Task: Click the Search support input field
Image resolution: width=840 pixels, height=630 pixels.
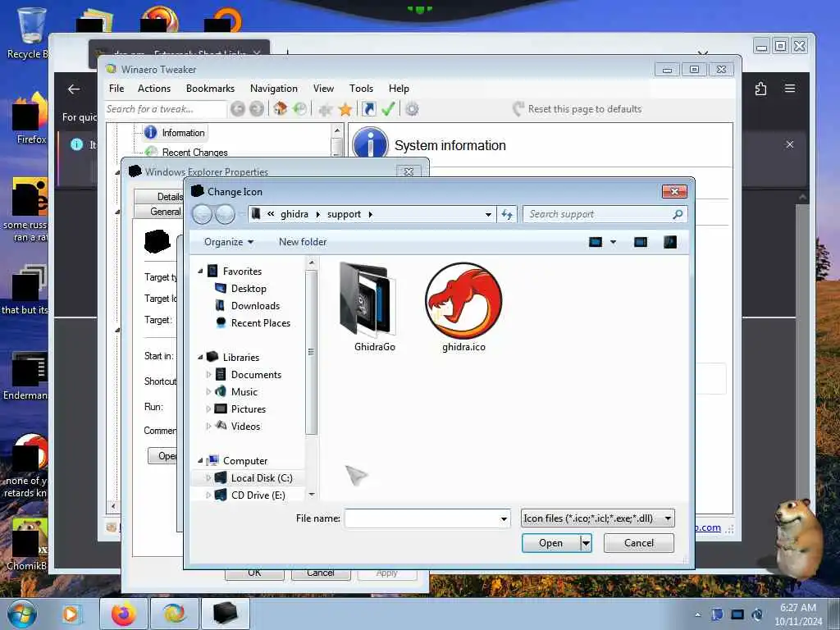Action: 598,214
